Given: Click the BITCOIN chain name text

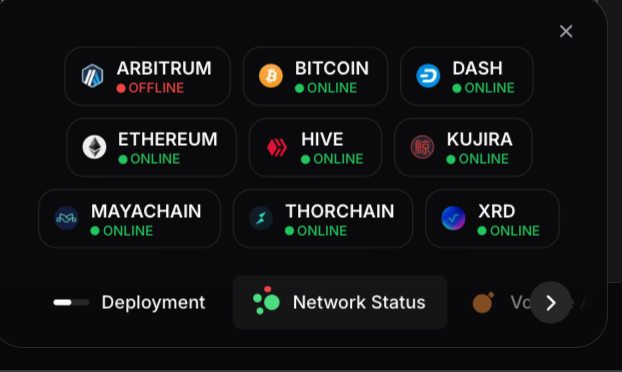Looking at the screenshot, I should [x=332, y=69].
